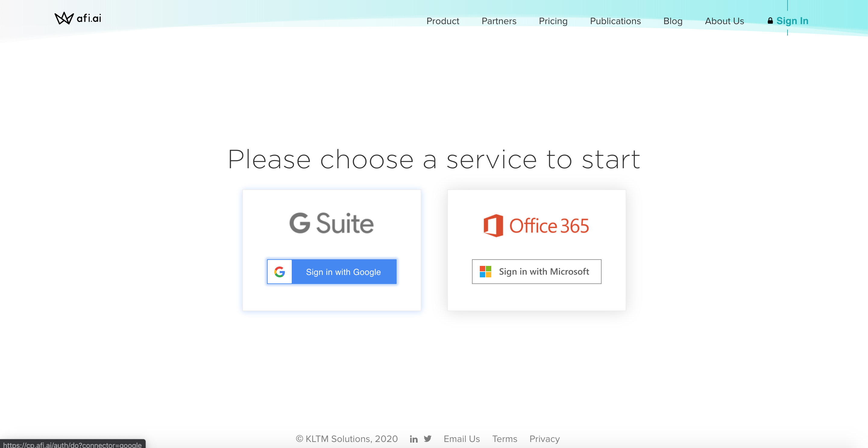The width and height of the screenshot is (868, 448).
Task: Open the Privacy footer link
Action: click(544, 439)
